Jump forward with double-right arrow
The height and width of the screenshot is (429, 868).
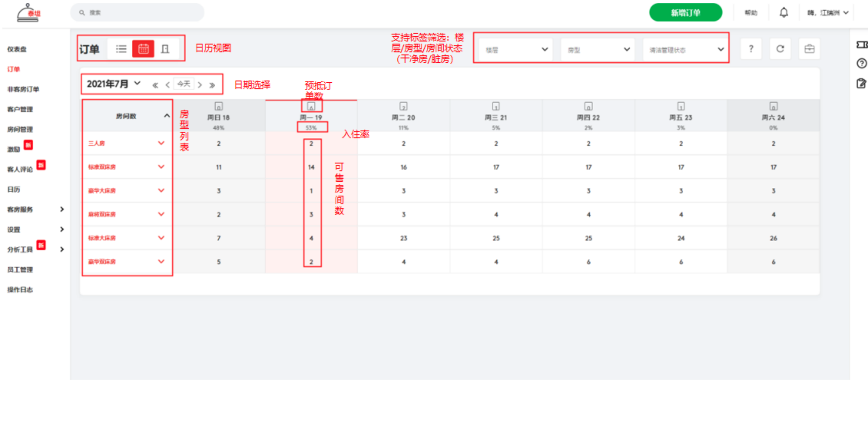click(212, 85)
